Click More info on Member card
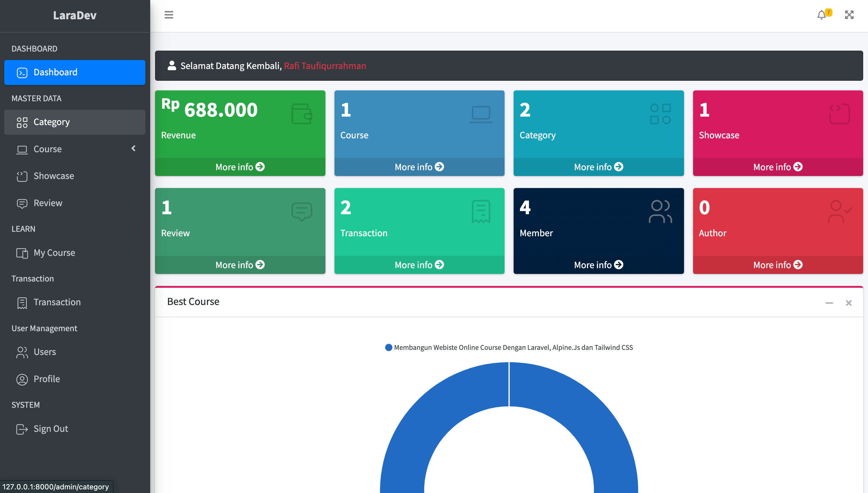The image size is (868, 493). click(x=599, y=265)
